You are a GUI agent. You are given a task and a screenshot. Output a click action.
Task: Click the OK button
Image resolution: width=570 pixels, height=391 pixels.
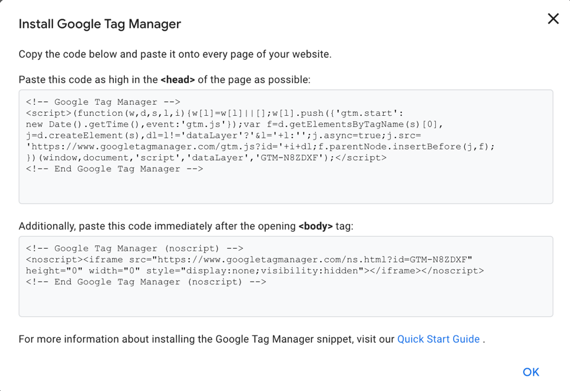tap(531, 372)
